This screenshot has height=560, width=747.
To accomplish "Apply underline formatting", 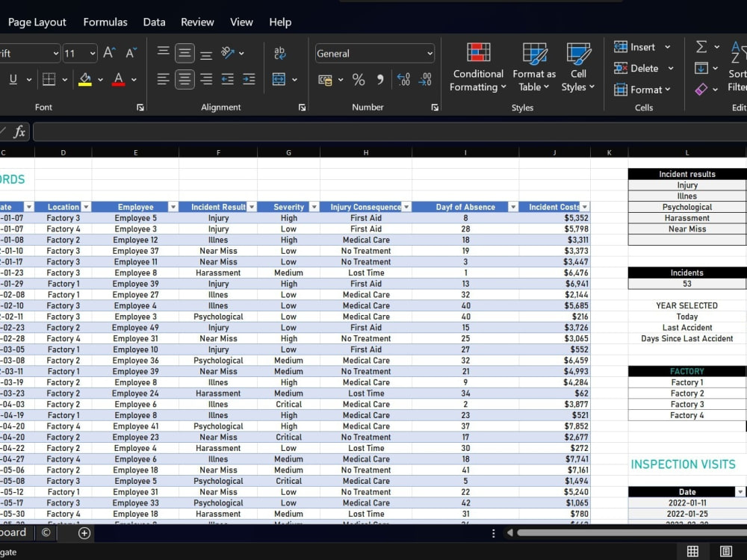I will [13, 79].
